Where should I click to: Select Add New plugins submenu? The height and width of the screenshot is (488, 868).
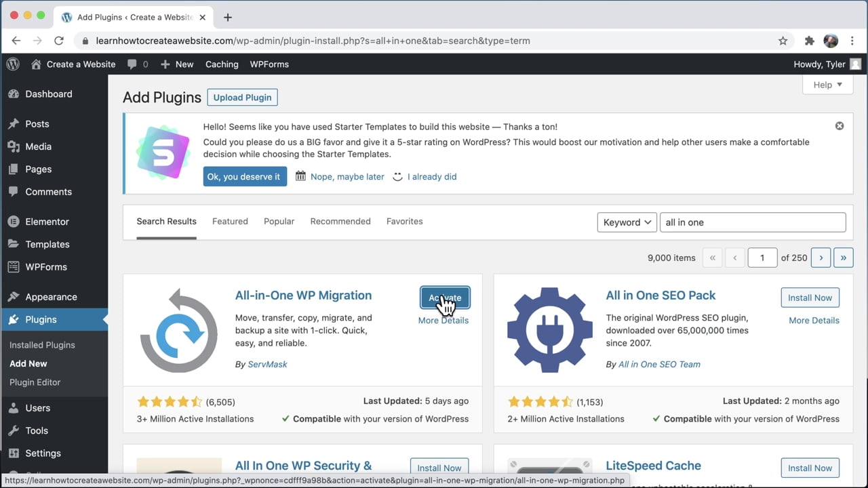[28, 363]
